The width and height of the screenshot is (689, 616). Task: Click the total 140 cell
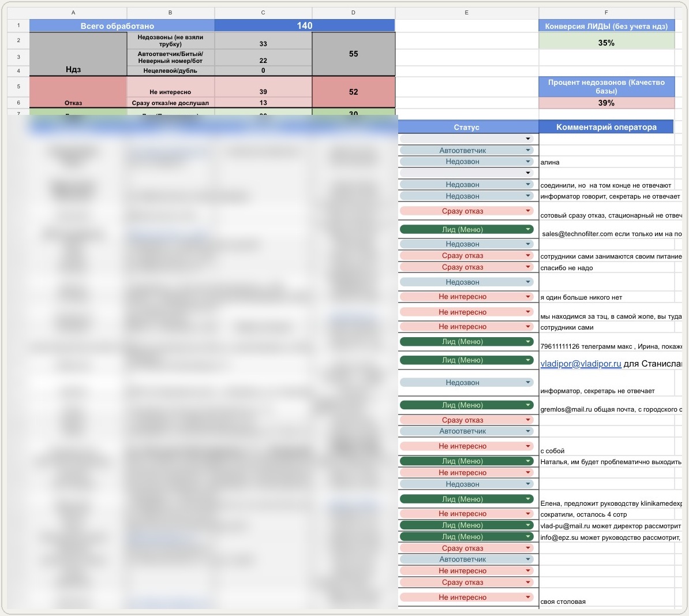pos(305,26)
